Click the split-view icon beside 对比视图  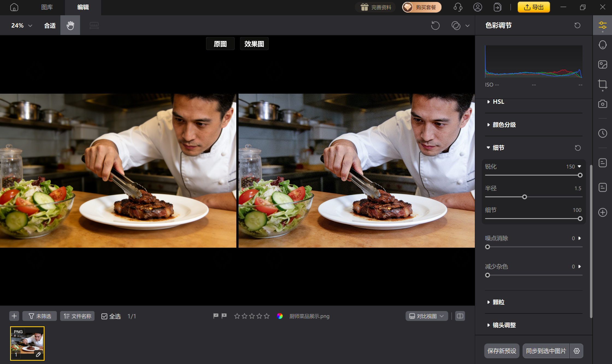click(460, 316)
